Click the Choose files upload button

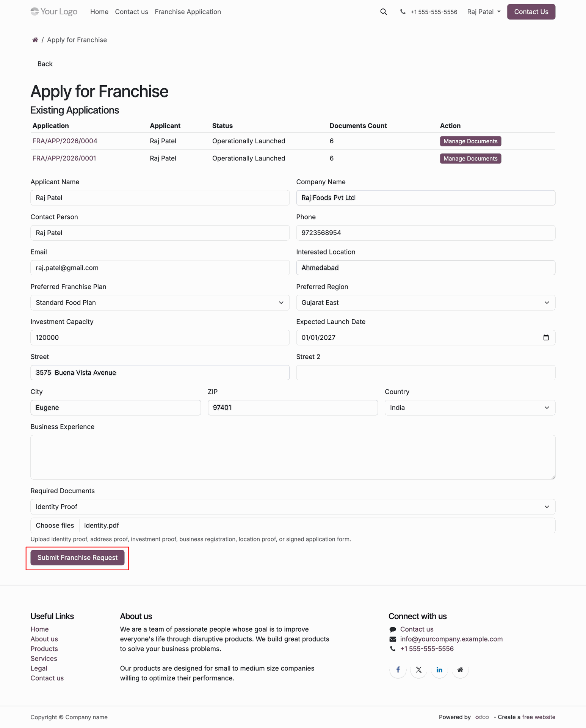55,525
